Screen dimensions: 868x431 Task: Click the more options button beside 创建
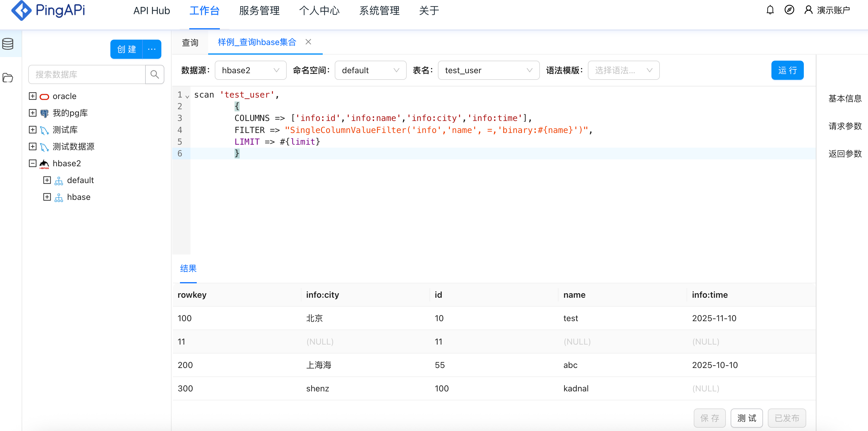(152, 49)
